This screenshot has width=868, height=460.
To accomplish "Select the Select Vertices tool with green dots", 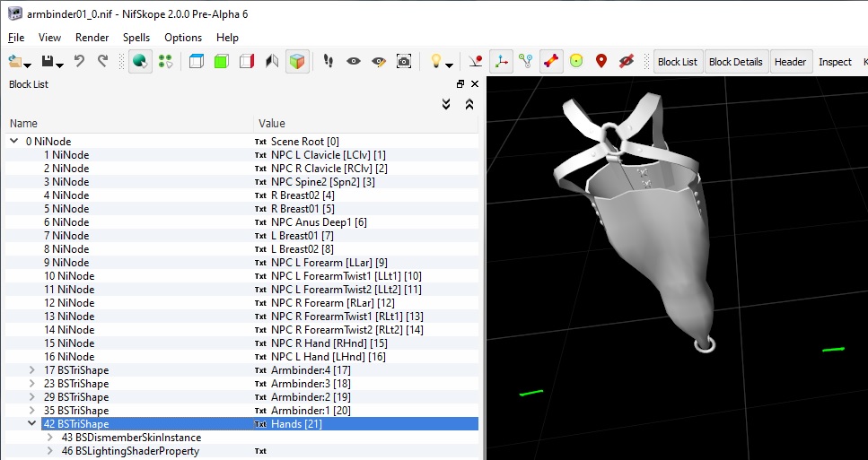I will 165,61.
